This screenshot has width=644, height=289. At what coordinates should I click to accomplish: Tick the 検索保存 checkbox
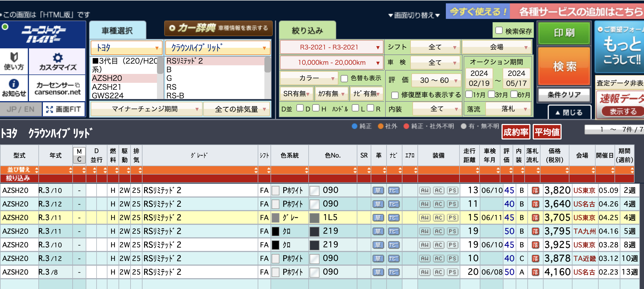499,31
